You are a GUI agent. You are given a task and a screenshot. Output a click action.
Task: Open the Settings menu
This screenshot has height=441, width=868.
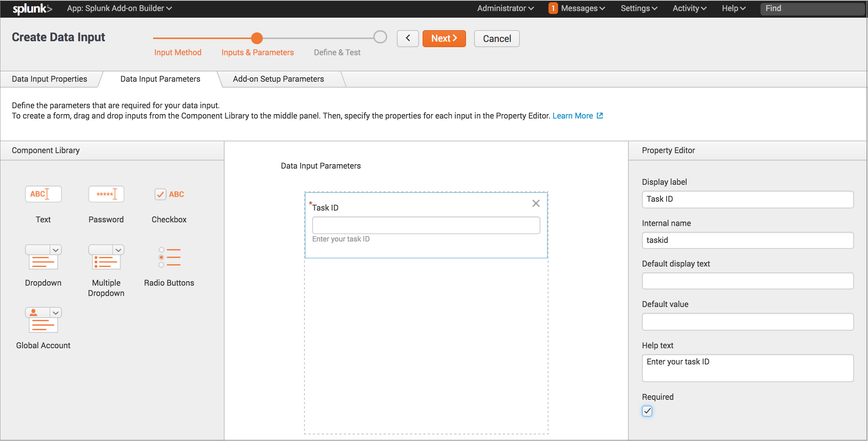639,8
